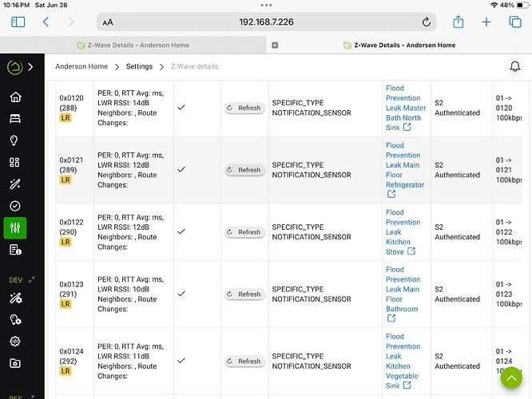Open Flood Prevention Leak Kitchen Stove device link
The width and height of the screenshot is (532, 399).
(x=403, y=232)
